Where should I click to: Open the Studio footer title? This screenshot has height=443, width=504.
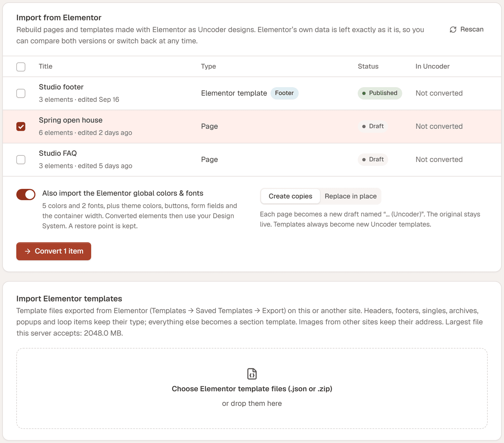click(61, 87)
